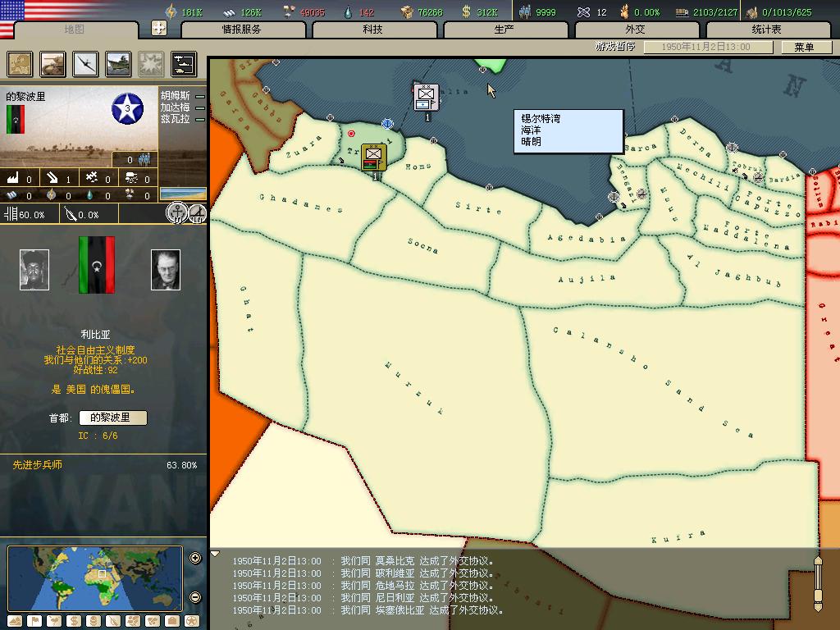
Task: Click the infrastructure factory icon
Action: [13, 177]
